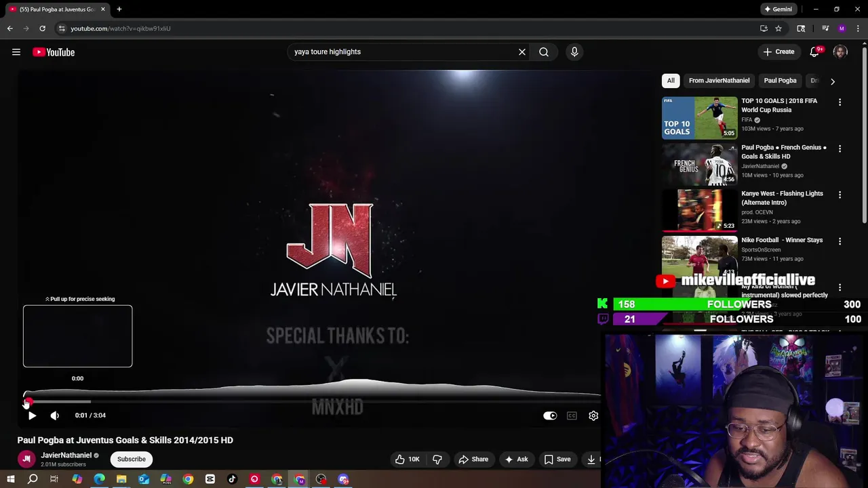
Task: Open Chrome three-dot menu
Action: [x=858, y=28]
